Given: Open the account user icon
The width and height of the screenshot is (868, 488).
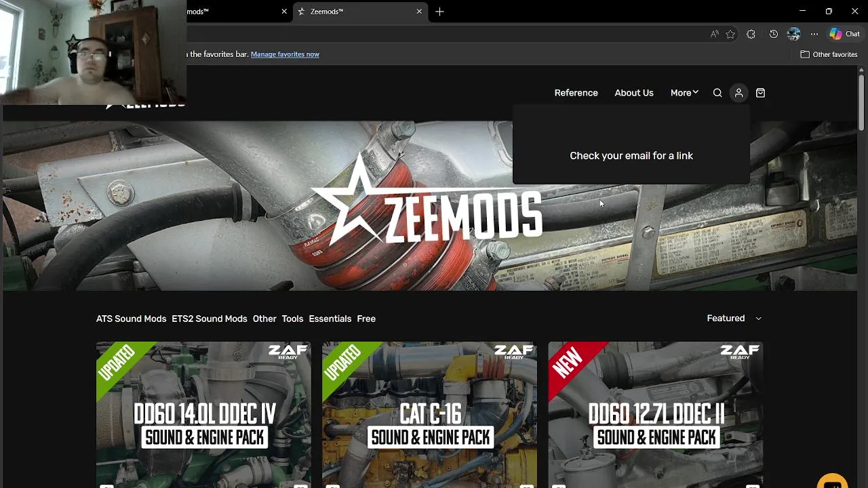Looking at the screenshot, I should point(738,93).
